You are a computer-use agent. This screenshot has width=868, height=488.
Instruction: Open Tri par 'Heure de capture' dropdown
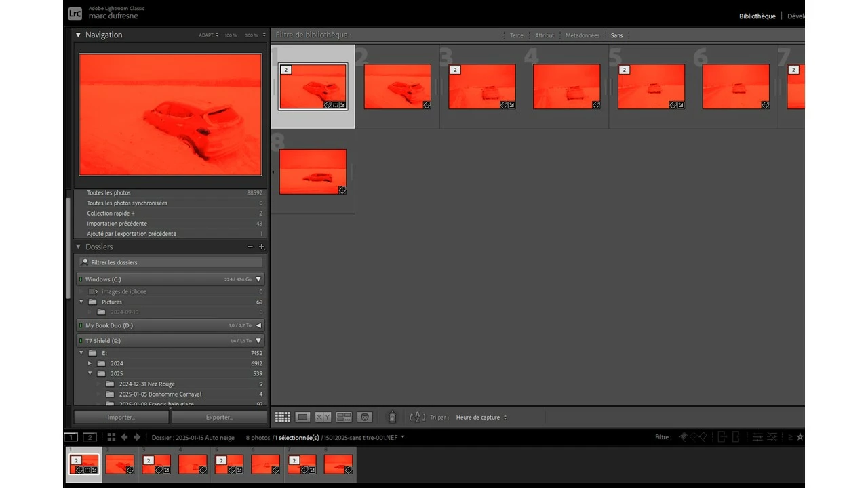tap(481, 418)
